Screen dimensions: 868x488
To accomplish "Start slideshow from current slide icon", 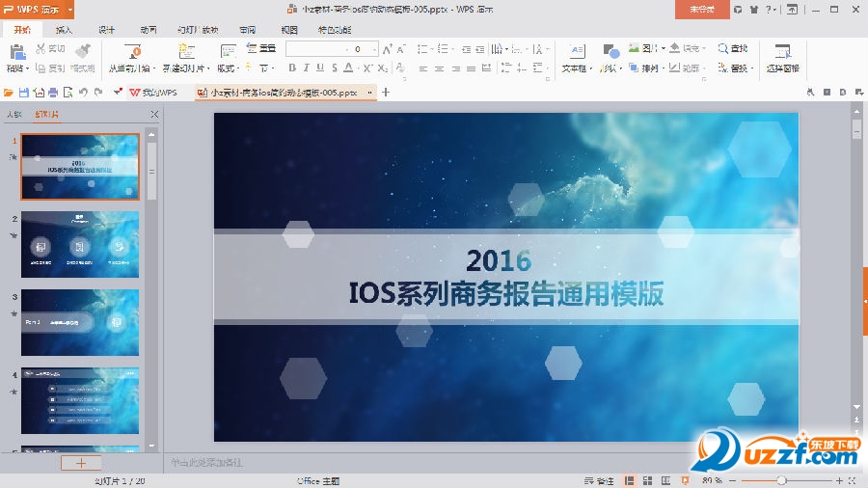I will click(132, 51).
